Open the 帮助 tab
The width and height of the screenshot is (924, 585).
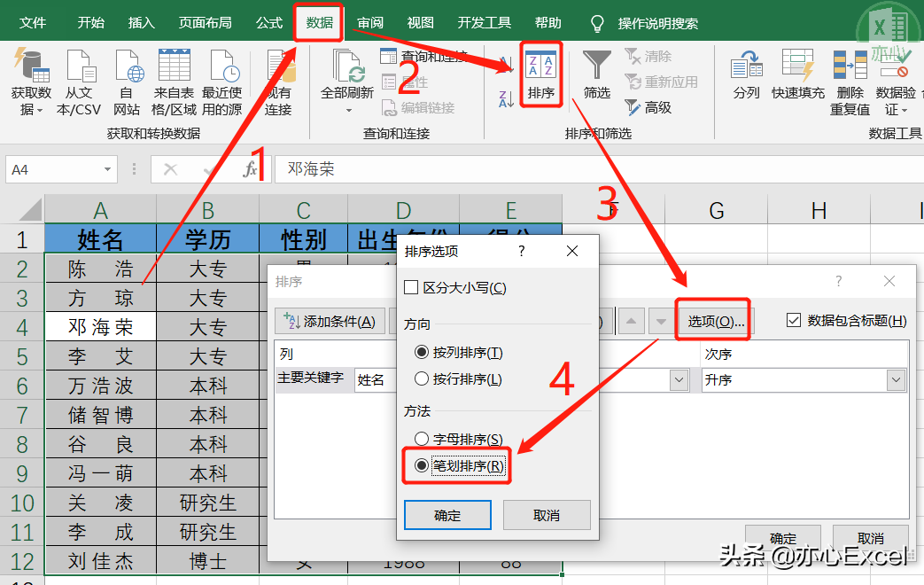pyautogui.click(x=548, y=23)
